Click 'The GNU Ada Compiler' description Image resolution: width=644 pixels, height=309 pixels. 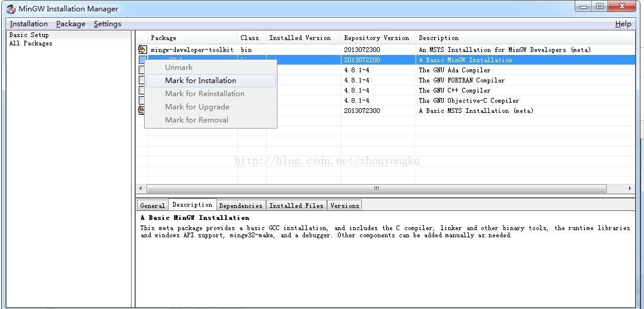tap(454, 70)
